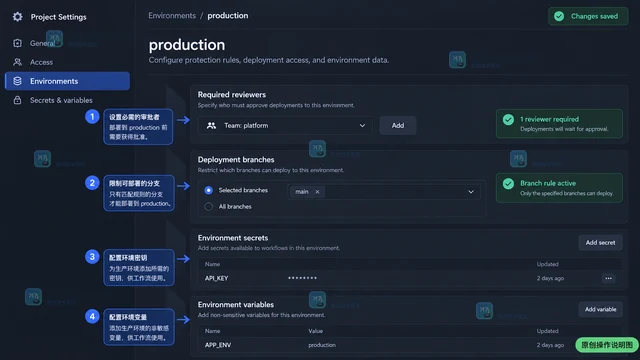The height and width of the screenshot is (360, 640).
Task: Click the team icon in reviewers dropdown
Action: 211,126
